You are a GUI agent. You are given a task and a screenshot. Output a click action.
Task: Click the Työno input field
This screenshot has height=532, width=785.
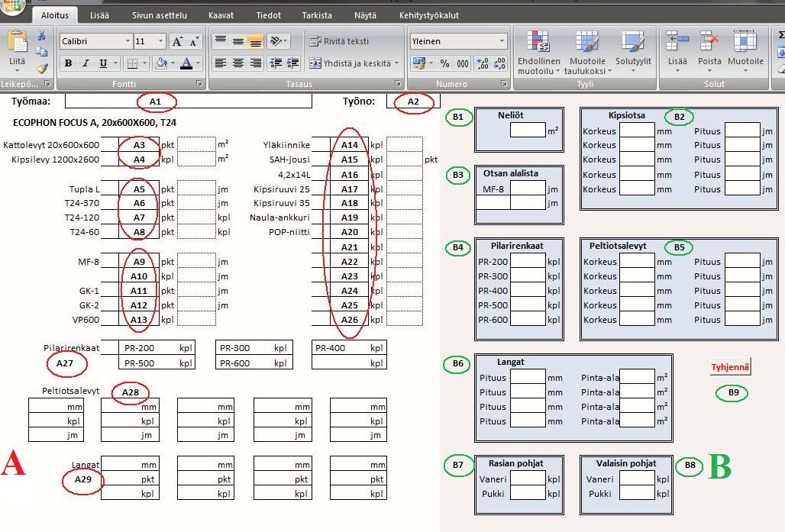point(413,101)
